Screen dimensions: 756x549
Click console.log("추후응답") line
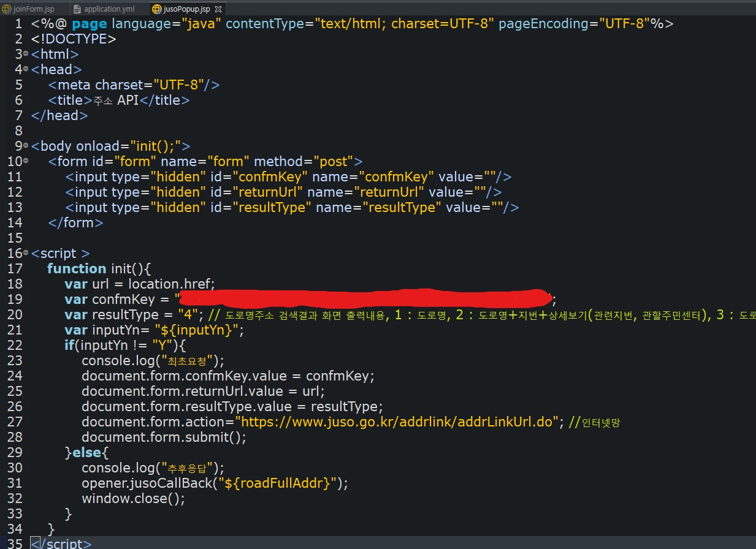[153, 468]
